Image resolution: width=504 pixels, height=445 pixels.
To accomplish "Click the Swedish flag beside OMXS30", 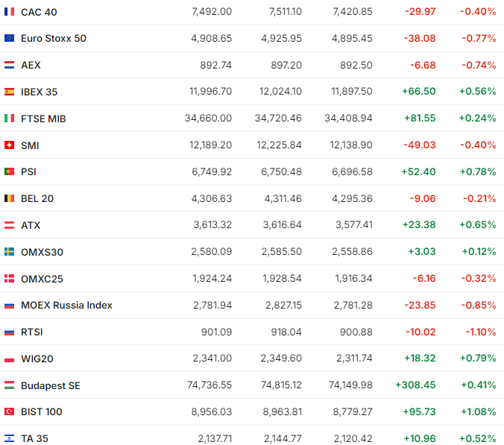I will point(10,252).
